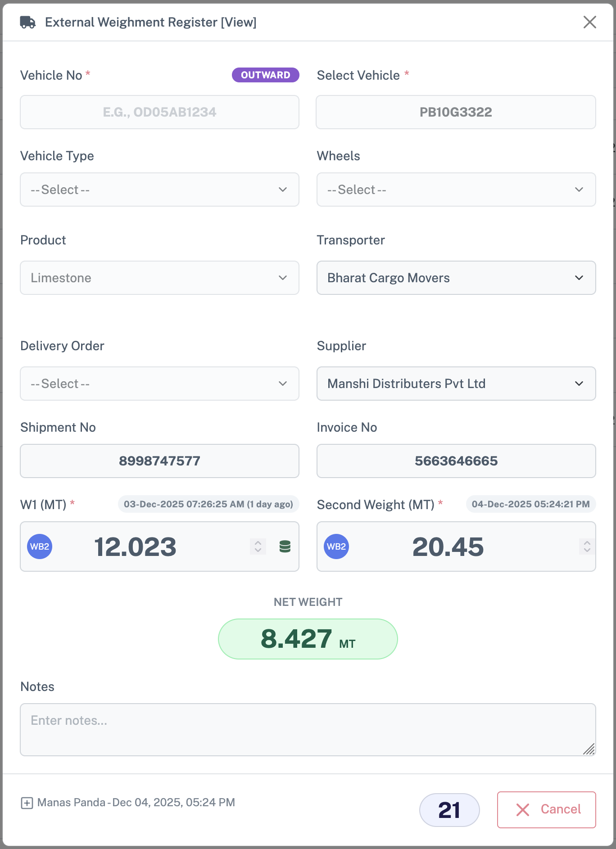Click the Shipment No field

(159, 461)
